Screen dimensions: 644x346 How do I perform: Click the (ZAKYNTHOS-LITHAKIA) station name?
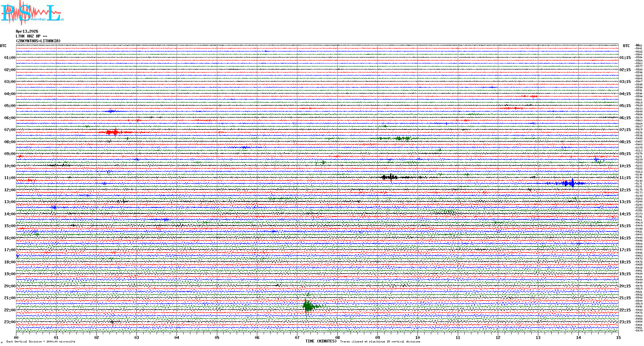(x=38, y=41)
